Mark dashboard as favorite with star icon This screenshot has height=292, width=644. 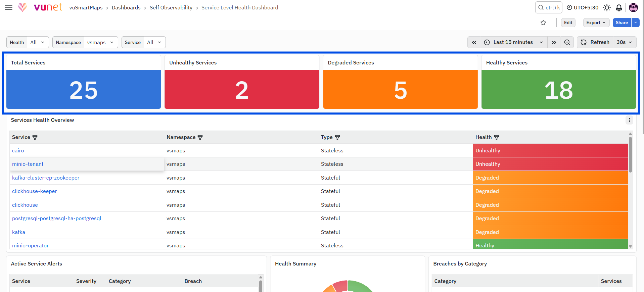tap(543, 22)
